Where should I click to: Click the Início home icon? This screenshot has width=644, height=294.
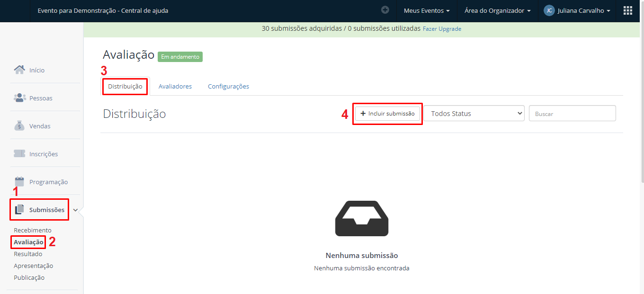(x=19, y=70)
